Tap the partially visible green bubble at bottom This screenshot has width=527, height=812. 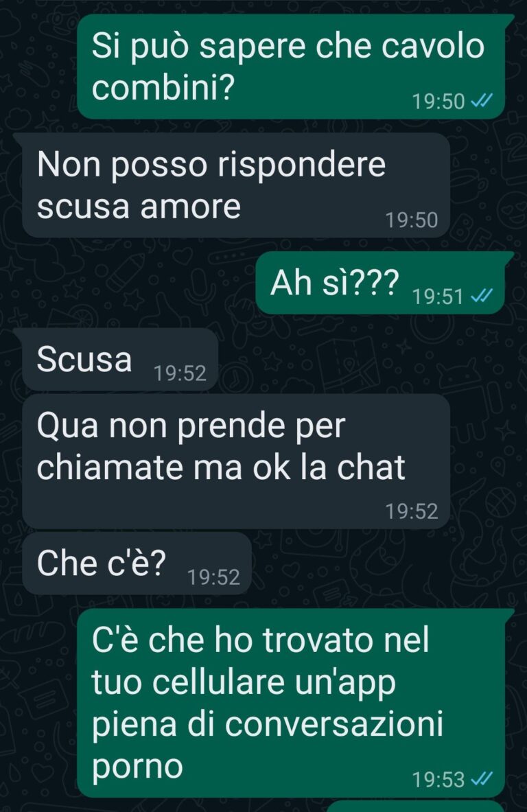[416, 807]
